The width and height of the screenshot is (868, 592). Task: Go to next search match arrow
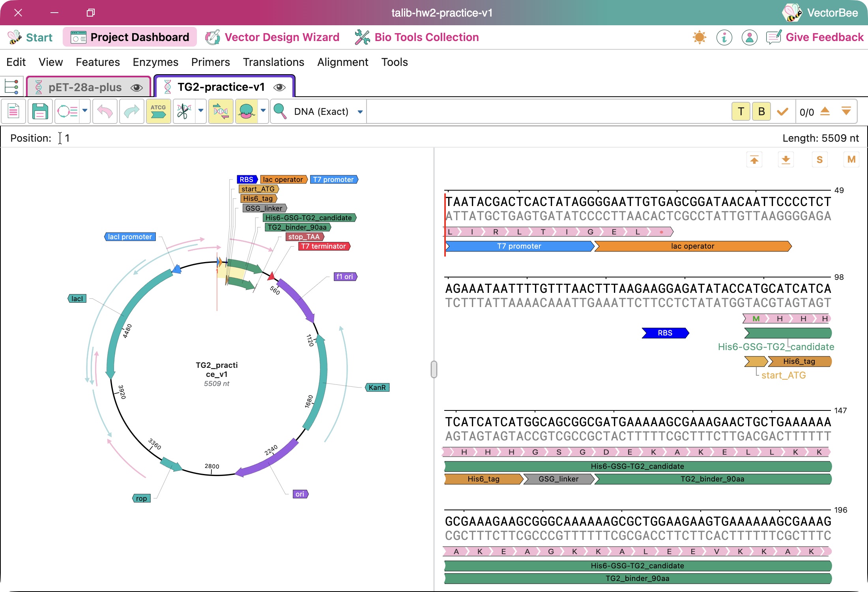point(846,112)
